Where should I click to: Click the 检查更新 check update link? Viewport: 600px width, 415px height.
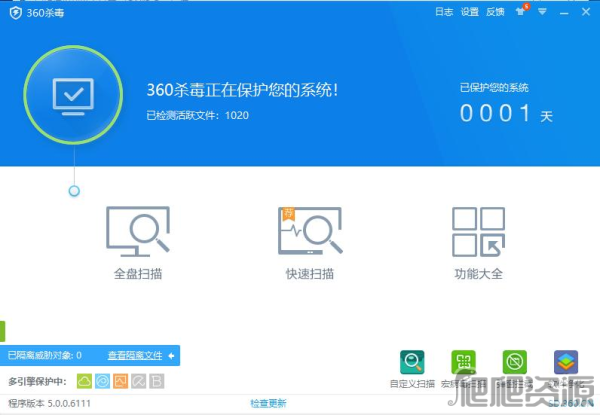(268, 403)
